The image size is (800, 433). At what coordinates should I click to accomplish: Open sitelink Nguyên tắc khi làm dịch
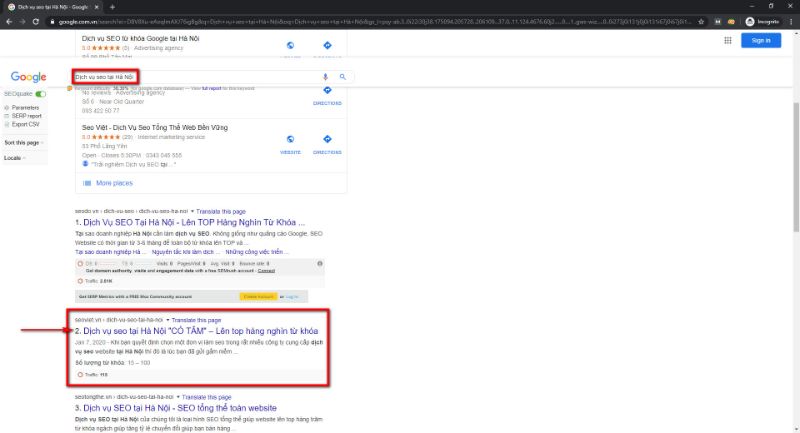point(186,252)
